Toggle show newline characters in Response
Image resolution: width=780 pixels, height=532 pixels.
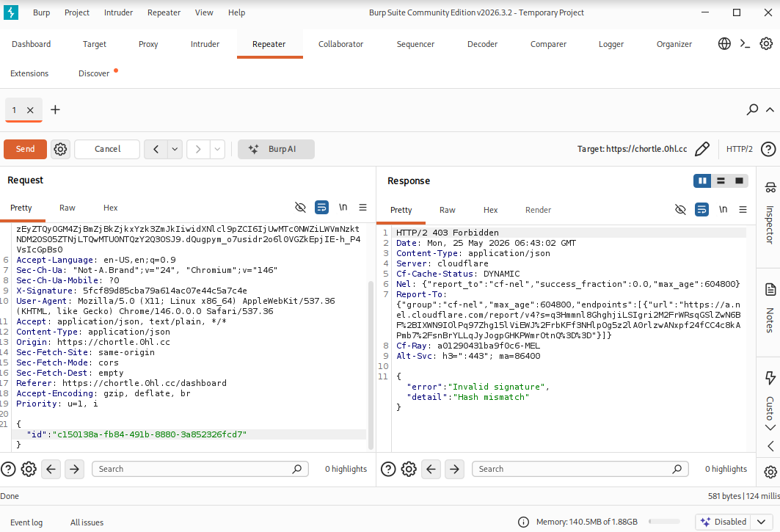(723, 210)
